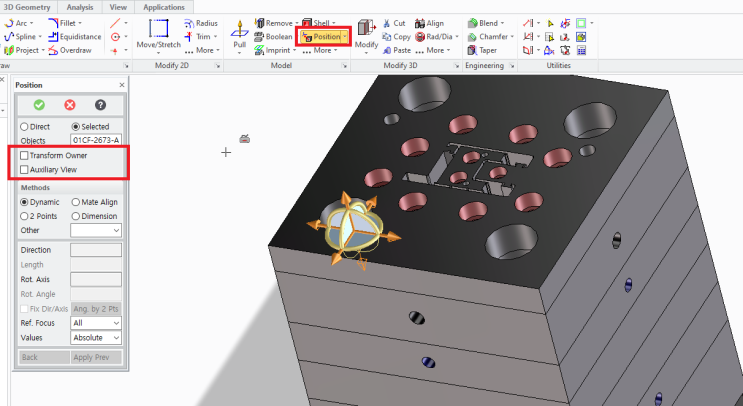Open Modify 2D group dialog launcher
743x406 pixels.
217,66
